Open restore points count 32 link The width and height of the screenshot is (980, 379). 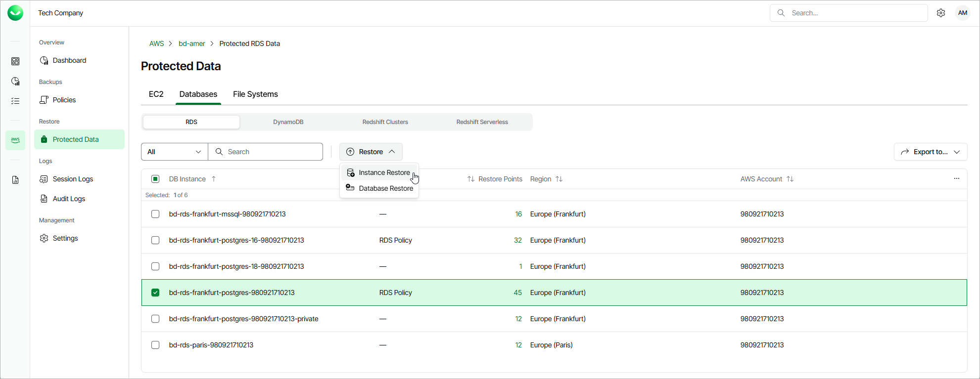tap(517, 240)
